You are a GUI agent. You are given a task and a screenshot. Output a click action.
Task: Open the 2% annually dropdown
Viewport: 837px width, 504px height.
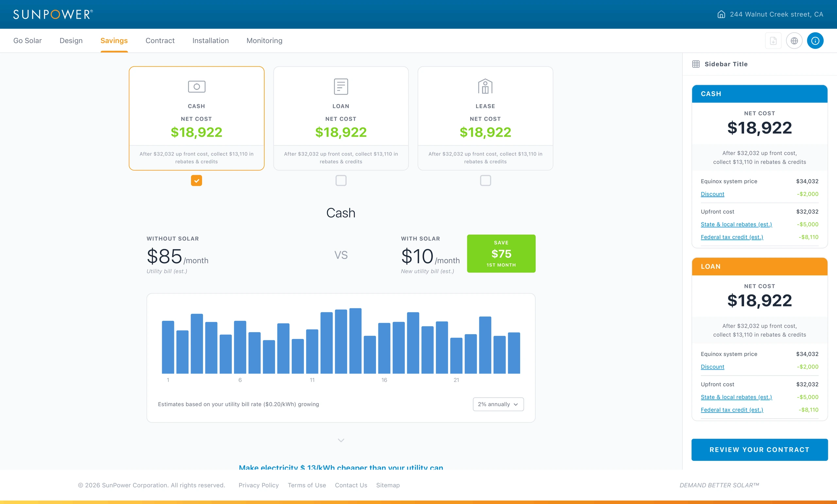click(498, 404)
